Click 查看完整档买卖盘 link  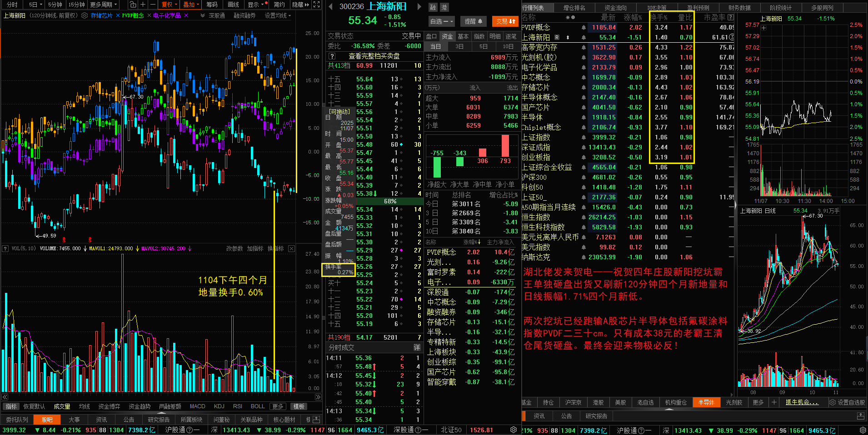pos(374,56)
